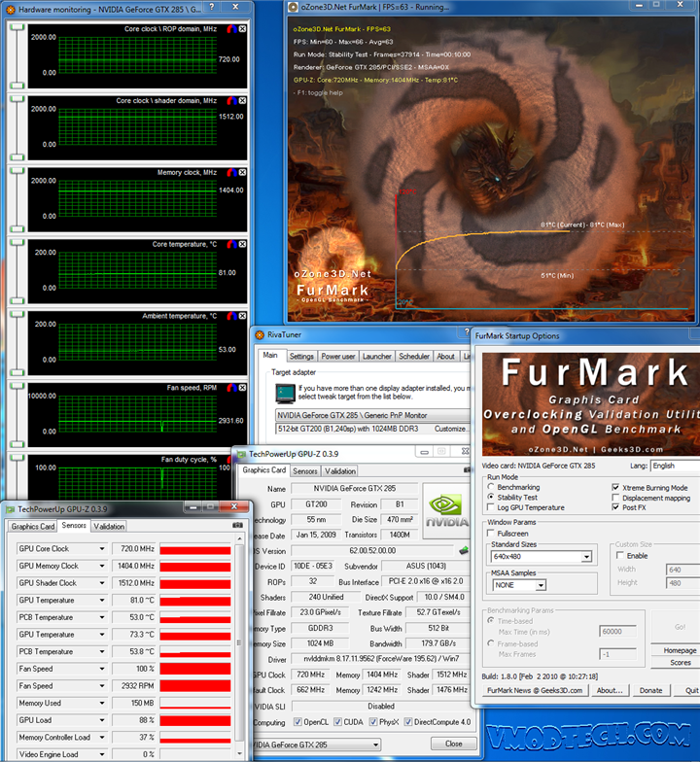Click GPU-Z Sensors window title icon
This screenshot has width=700, height=762.
(x=11, y=509)
